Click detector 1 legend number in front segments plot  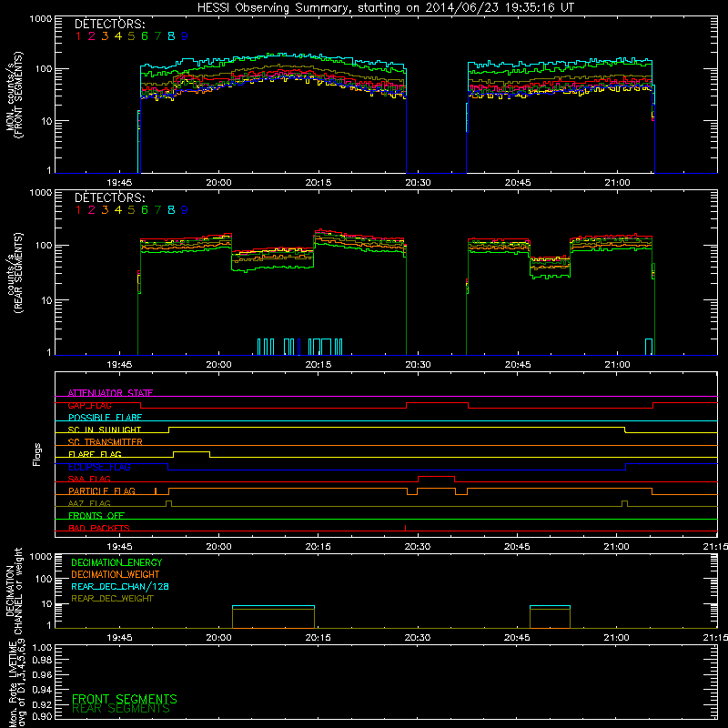[78, 36]
